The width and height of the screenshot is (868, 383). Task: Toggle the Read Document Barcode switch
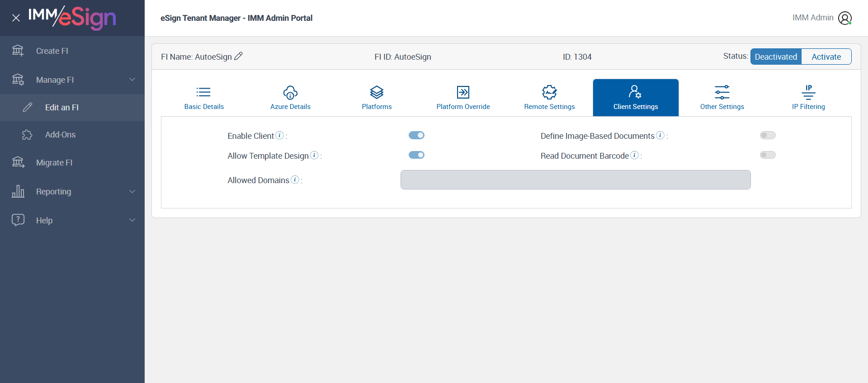tap(768, 155)
